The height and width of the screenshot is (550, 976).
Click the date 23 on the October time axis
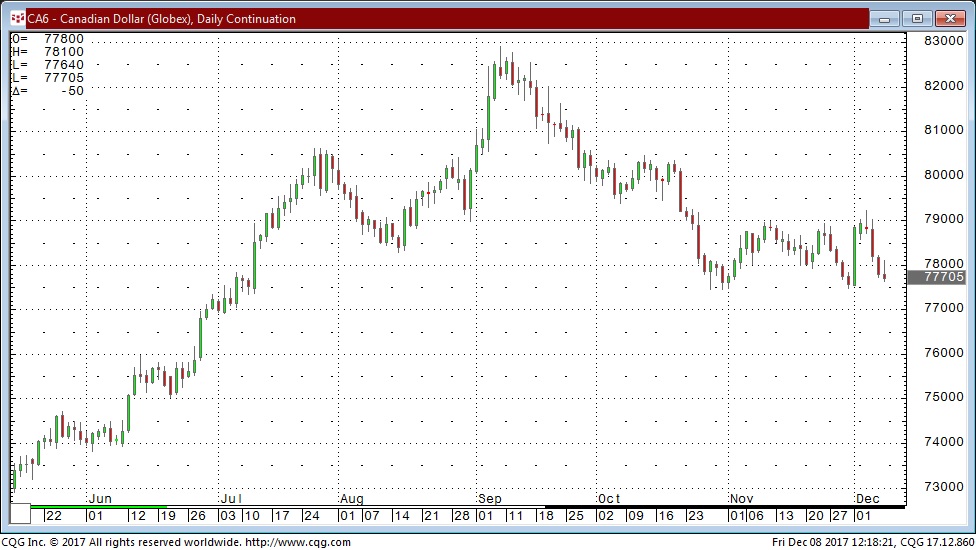695,515
